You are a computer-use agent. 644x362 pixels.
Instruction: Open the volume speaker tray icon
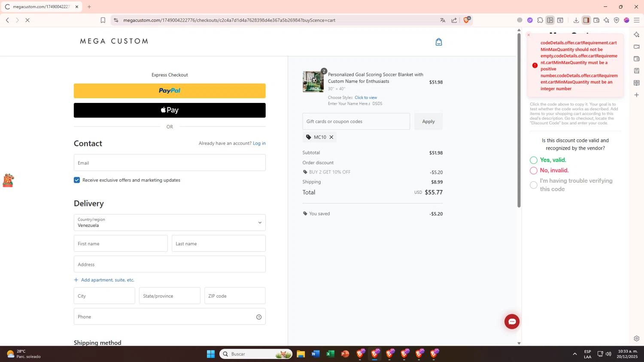coord(608,354)
